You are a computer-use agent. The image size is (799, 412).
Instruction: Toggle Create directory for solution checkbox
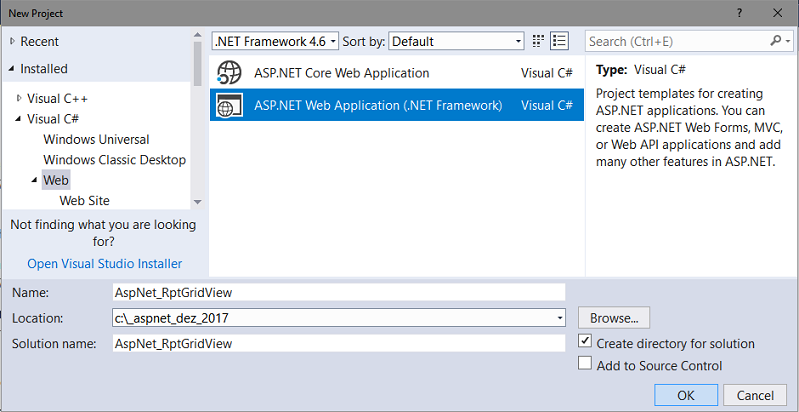(x=585, y=341)
